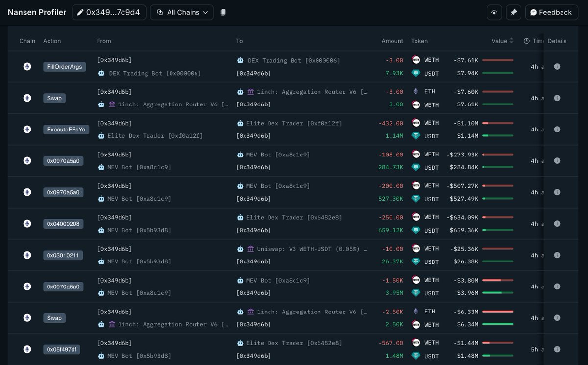The width and height of the screenshot is (588, 365).
Task: Open details icon for 0x04000208 row
Action: tap(557, 224)
